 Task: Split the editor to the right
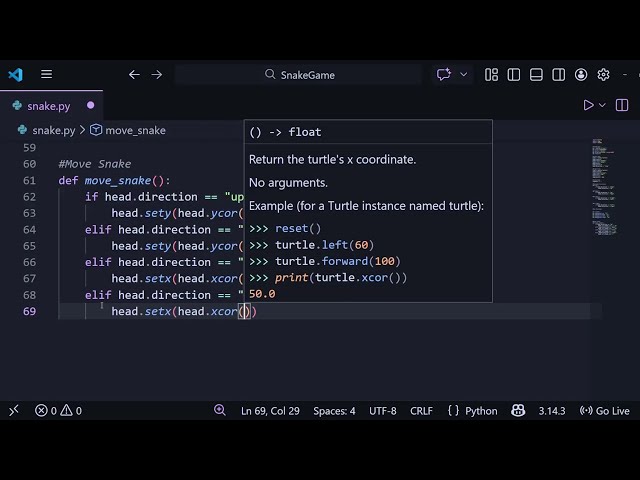tap(622, 105)
